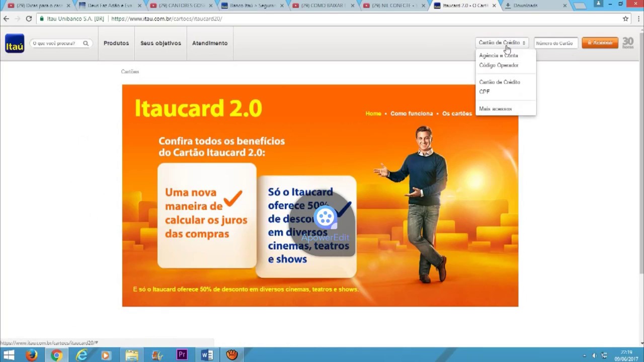Bookmark page with star icon
This screenshot has width=644, height=362.
point(626,19)
